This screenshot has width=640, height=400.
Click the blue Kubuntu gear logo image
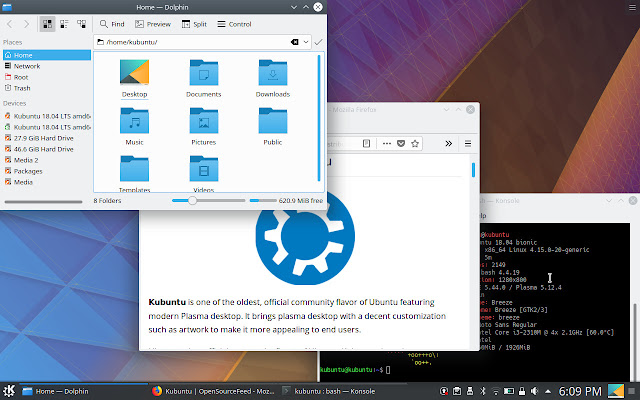tap(305, 238)
